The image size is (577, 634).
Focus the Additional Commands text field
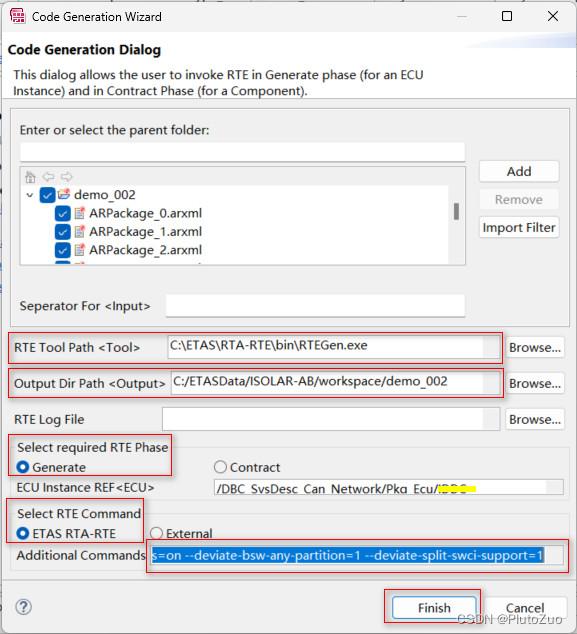[x=357, y=556]
